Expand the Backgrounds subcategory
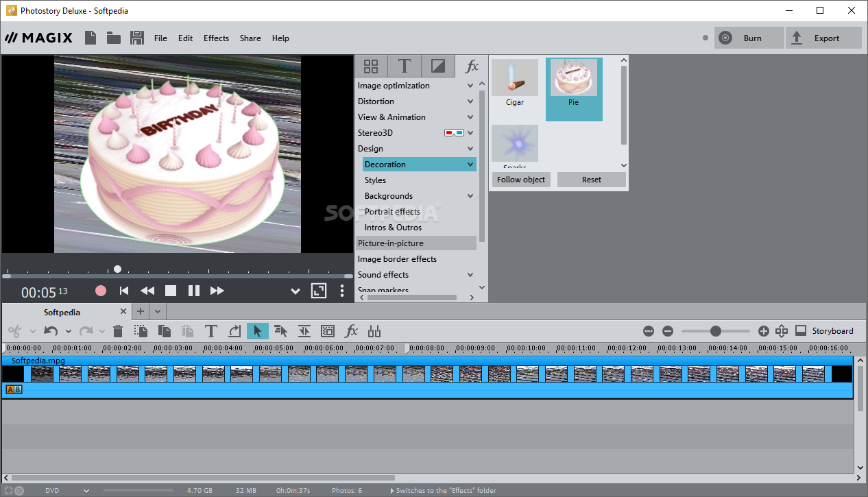Viewport: 868px width, 497px height. point(470,196)
